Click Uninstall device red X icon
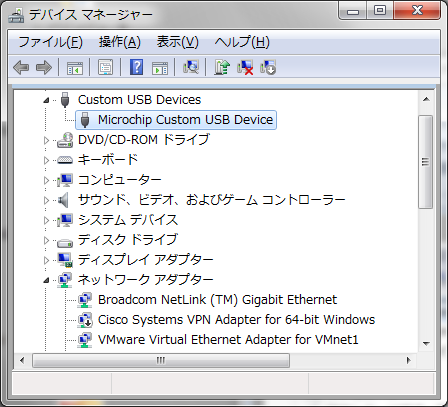This screenshot has height=407, width=448. [245, 67]
